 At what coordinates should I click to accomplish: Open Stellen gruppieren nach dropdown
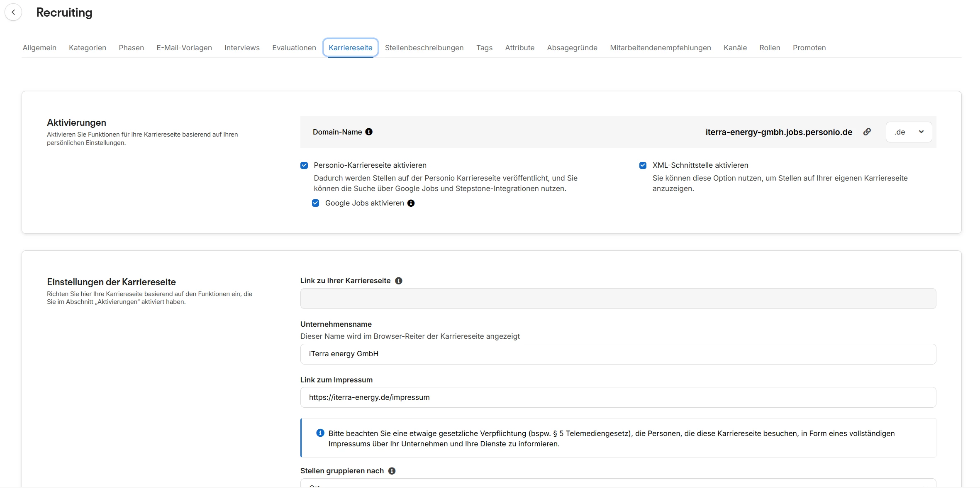(618, 484)
